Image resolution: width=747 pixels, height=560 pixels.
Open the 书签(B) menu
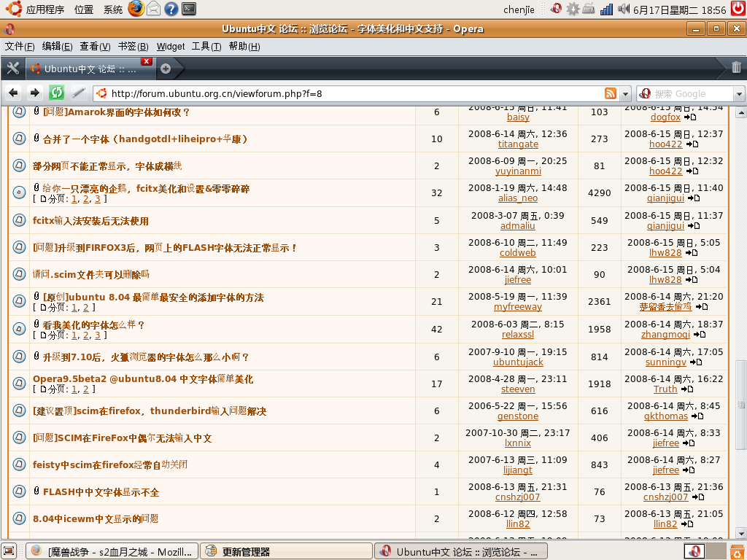[x=133, y=46]
